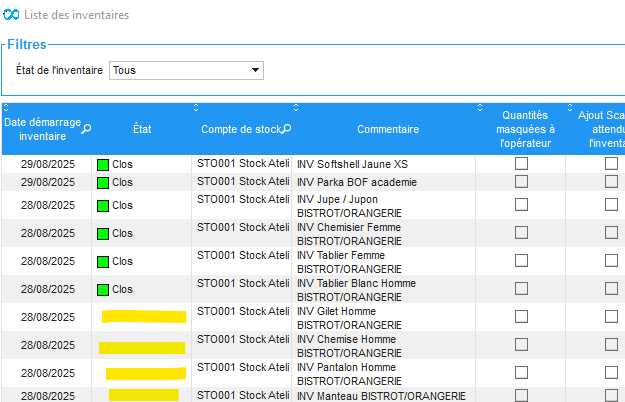Click the yellow highlighted status for Chemise Homme
The image size is (625, 402).
point(142,347)
